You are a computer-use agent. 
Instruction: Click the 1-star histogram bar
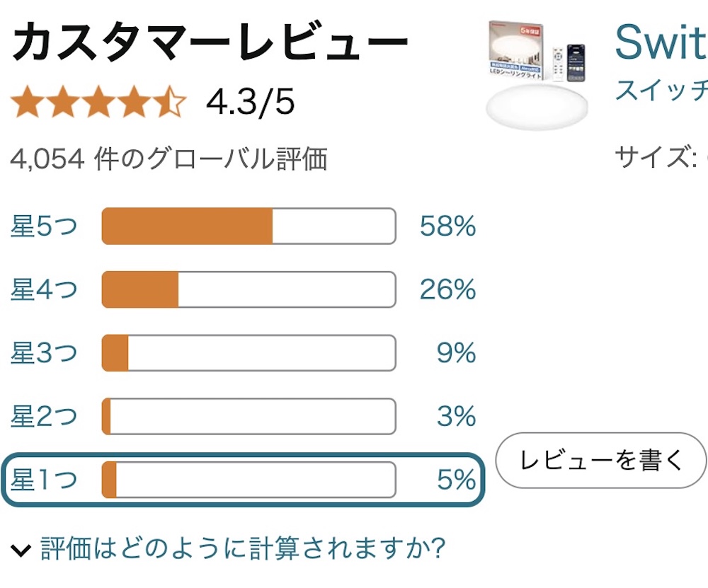(249, 480)
